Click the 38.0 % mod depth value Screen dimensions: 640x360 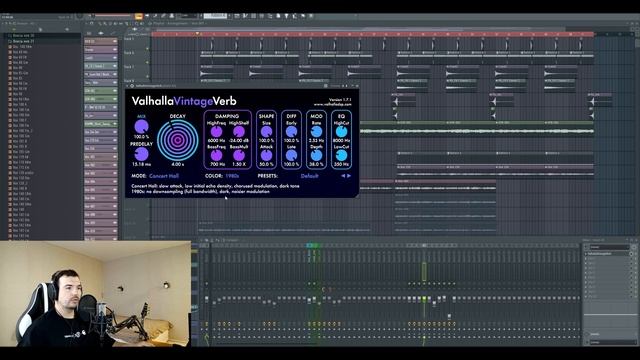pos(316,164)
